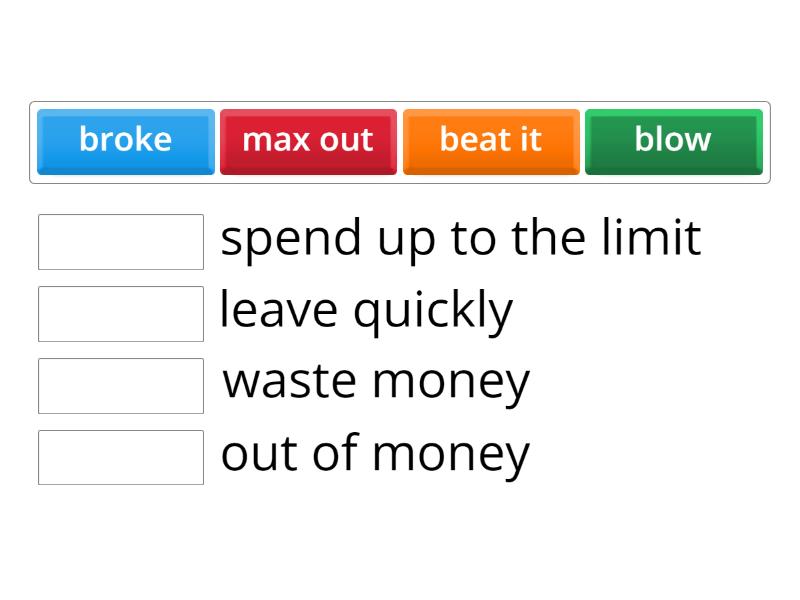
Task: Pick the orange 'beat it' tile
Action: 491,141
